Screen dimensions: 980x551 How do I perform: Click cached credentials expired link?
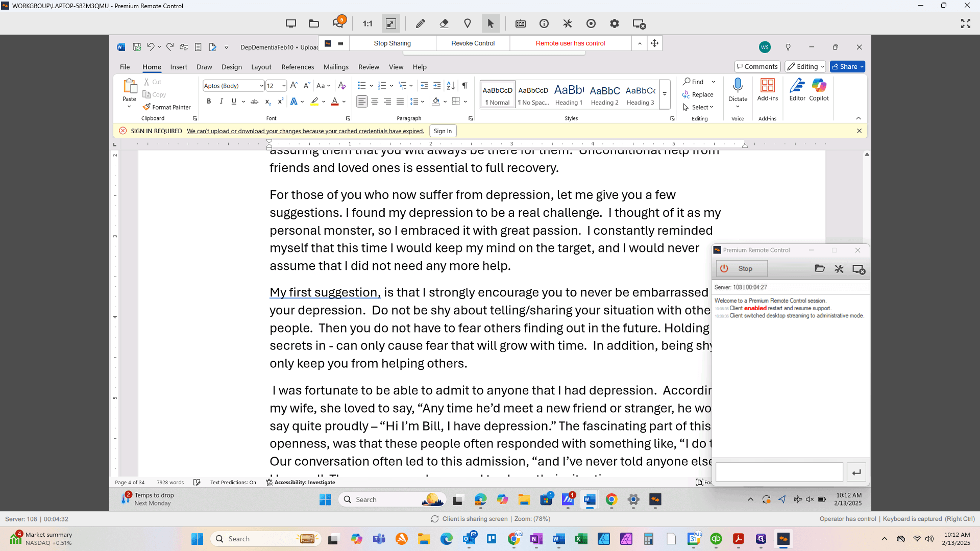305,131
